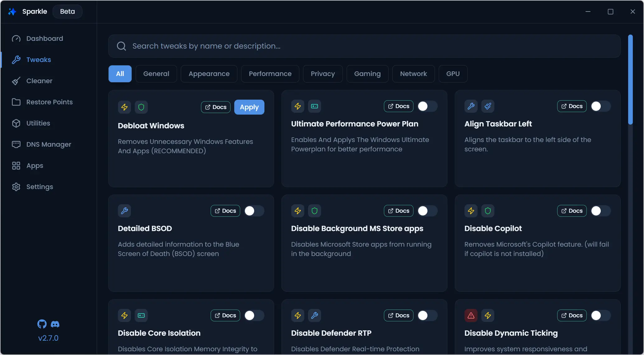Click the Sparkle logo icon

click(x=12, y=12)
